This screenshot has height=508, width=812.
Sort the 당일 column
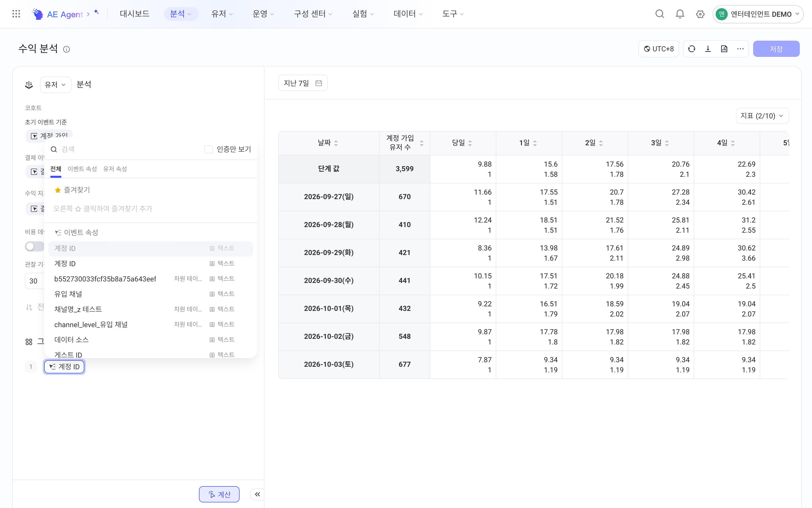(470, 143)
